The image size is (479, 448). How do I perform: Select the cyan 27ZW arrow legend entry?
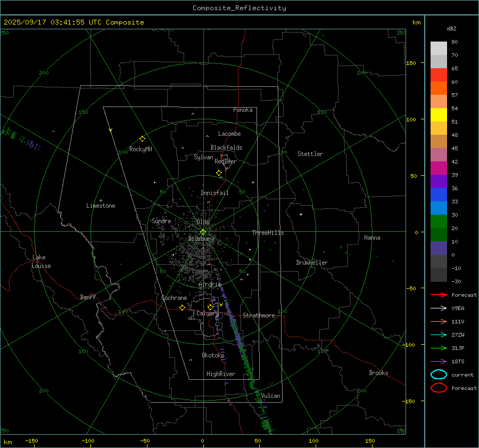pyautogui.click(x=439, y=335)
